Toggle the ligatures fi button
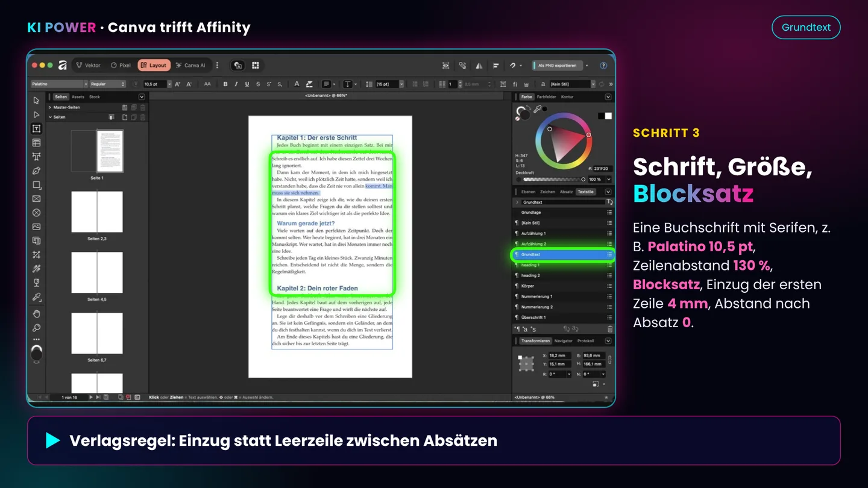Viewport: 868px width, 488px height. (x=515, y=84)
